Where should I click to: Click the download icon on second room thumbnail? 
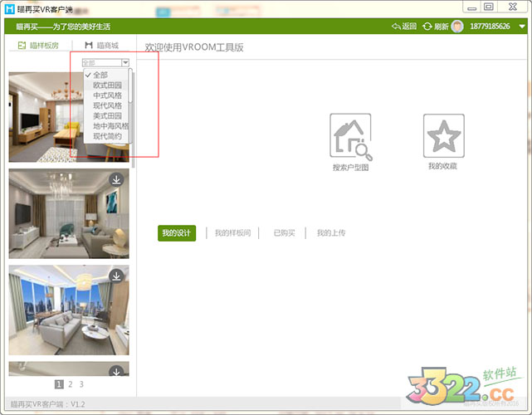(x=116, y=180)
